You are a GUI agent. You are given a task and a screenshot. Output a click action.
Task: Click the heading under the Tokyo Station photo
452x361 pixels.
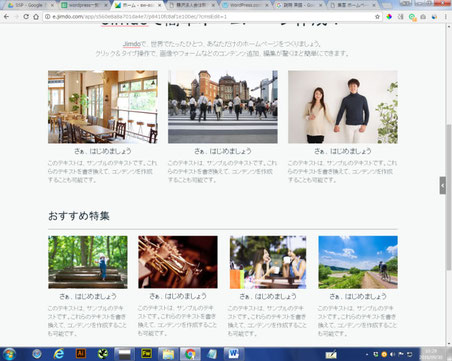click(223, 151)
